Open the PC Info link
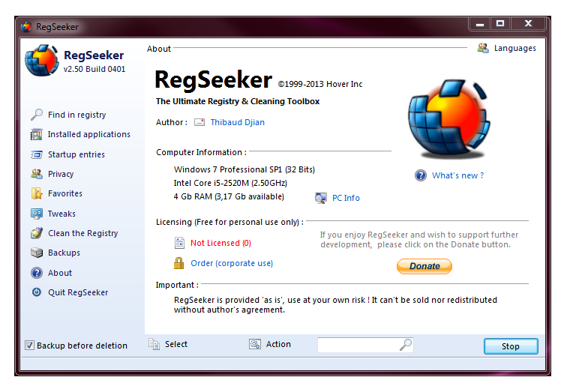 [x=346, y=198]
